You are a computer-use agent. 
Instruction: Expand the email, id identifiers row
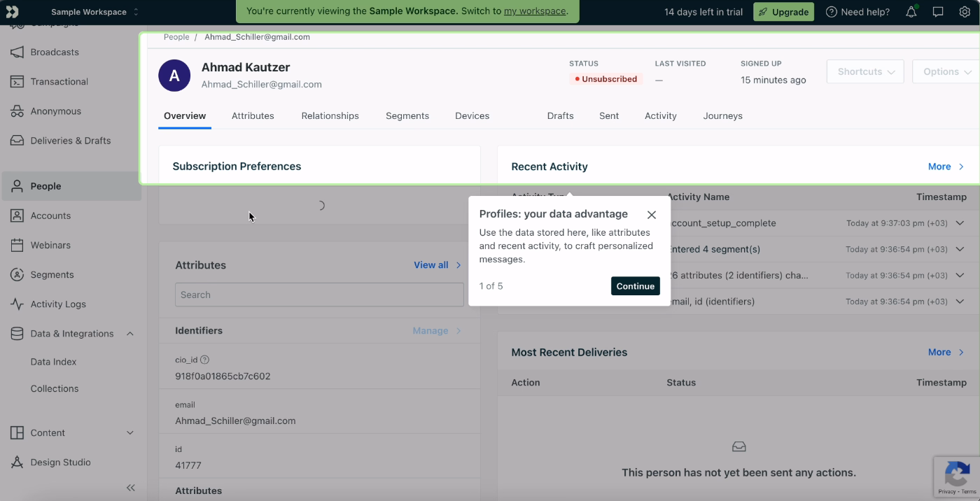pyautogui.click(x=960, y=302)
